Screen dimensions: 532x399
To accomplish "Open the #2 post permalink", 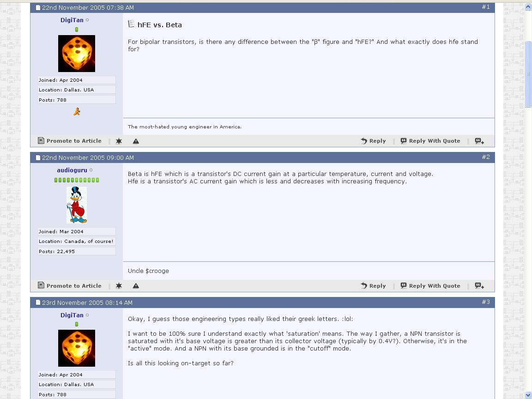I will (x=486, y=157).
